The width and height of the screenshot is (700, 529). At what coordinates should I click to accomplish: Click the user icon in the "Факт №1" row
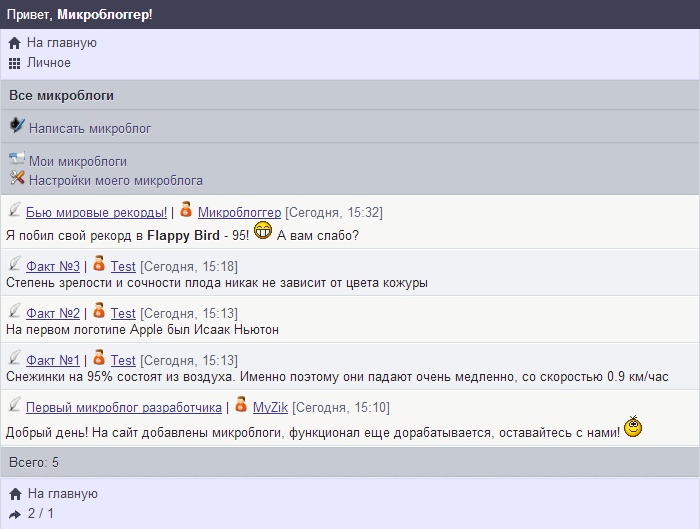(x=99, y=357)
